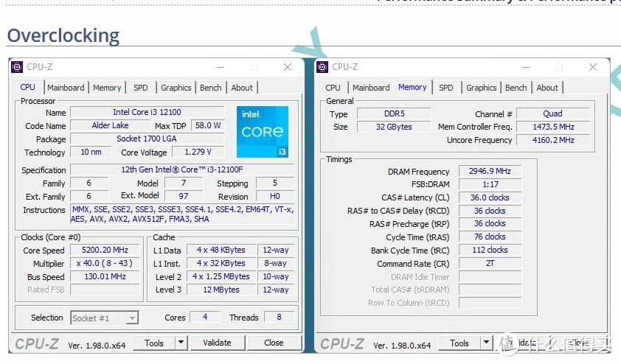Open the Mainboard tab in the left CPU-Z window
Image resolution: width=621 pixels, height=364 pixels.
click(x=66, y=88)
